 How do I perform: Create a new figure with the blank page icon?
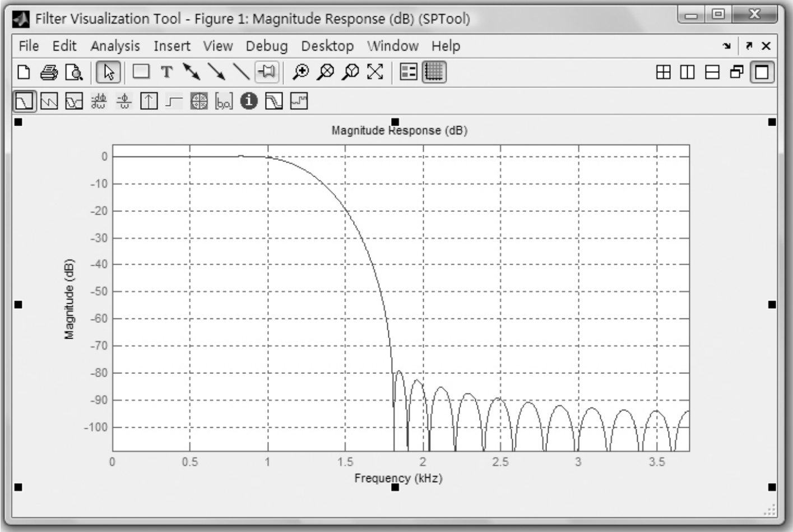(24, 72)
